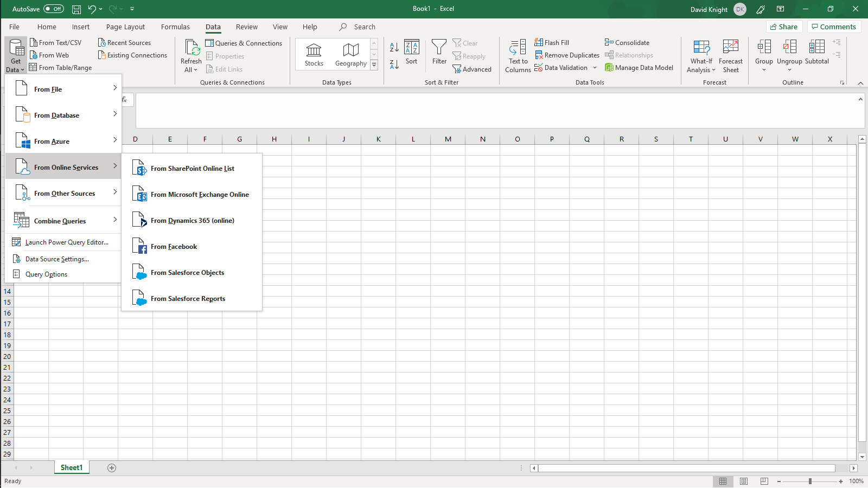868x488 pixels.
Task: Choose From Dynamics 365 (online)
Action: (x=192, y=220)
